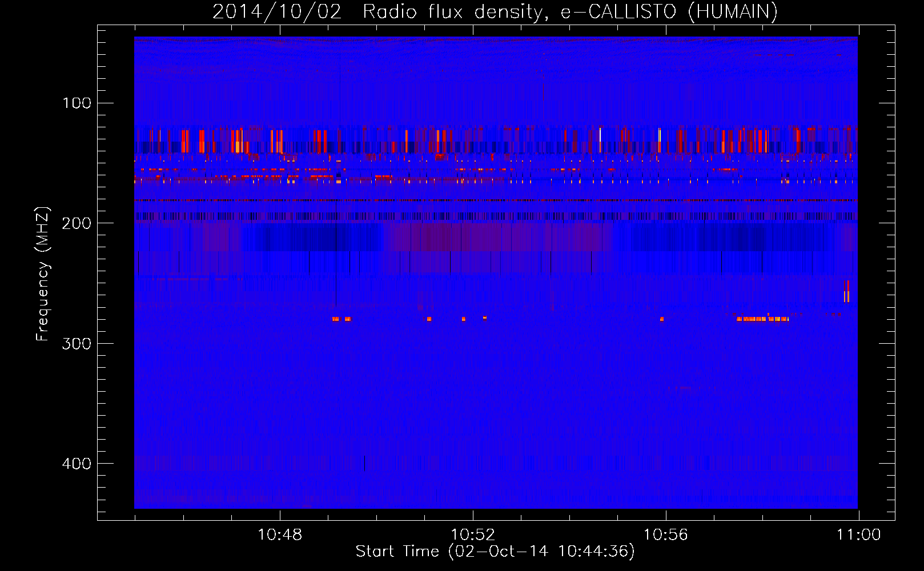
Task: Click the 100 MHz frequency tick label
Action: pyautogui.click(x=77, y=103)
